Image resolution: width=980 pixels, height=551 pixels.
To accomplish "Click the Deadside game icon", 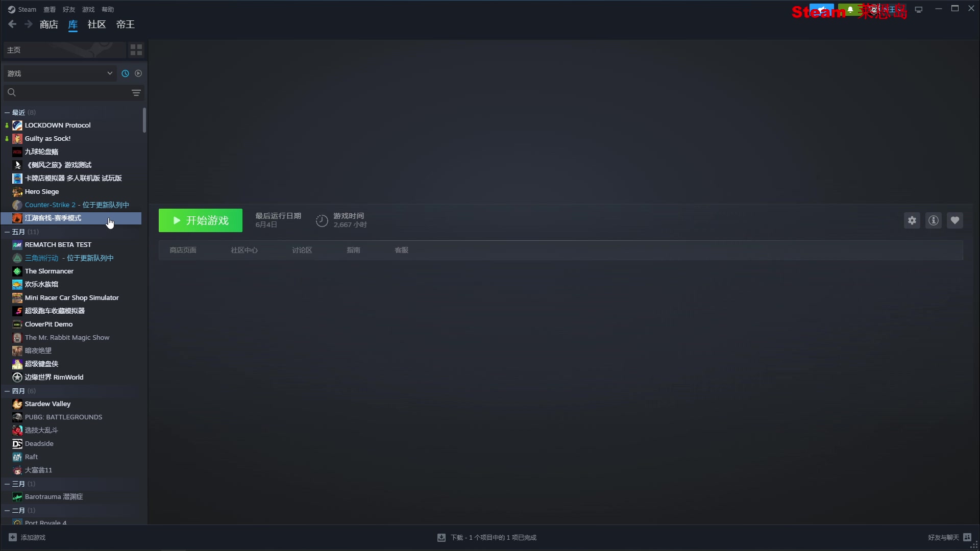I will pyautogui.click(x=17, y=443).
